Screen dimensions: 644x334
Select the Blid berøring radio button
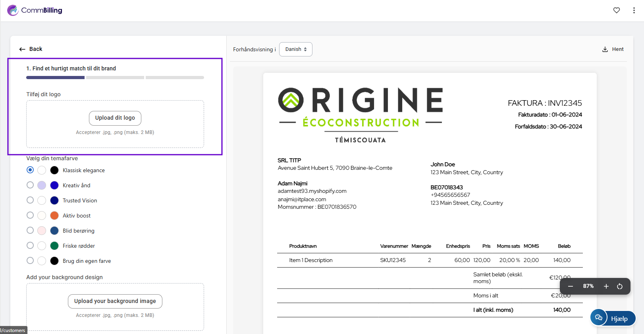point(30,231)
